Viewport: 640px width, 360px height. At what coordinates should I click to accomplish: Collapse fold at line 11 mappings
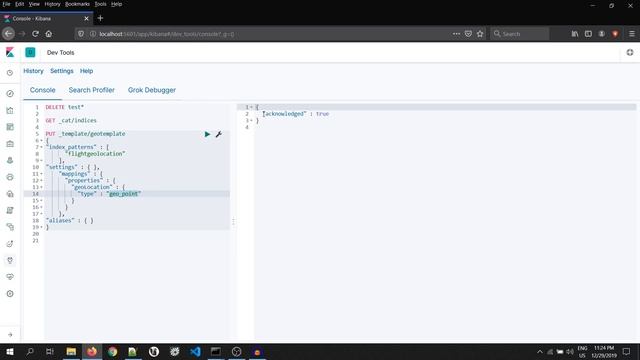[x=41, y=174]
